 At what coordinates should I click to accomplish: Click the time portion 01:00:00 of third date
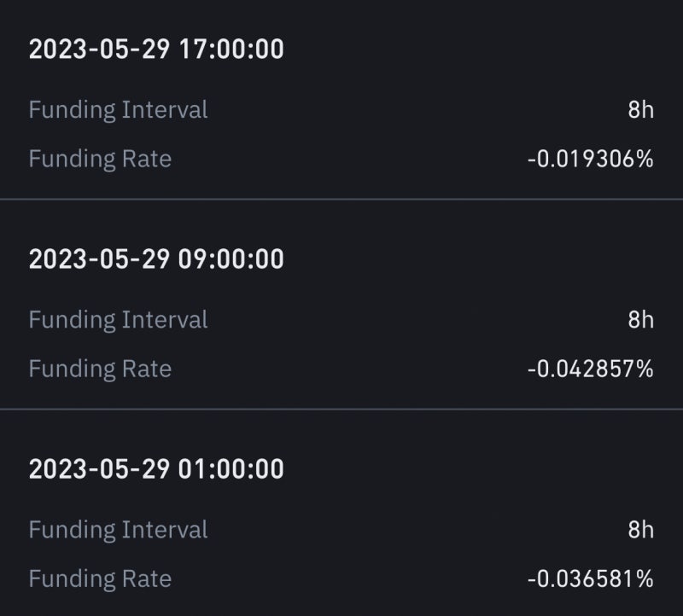[x=231, y=469]
